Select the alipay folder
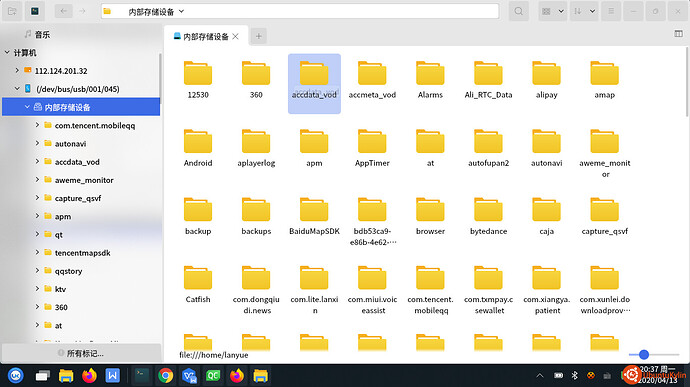The image size is (690, 387). [547, 80]
